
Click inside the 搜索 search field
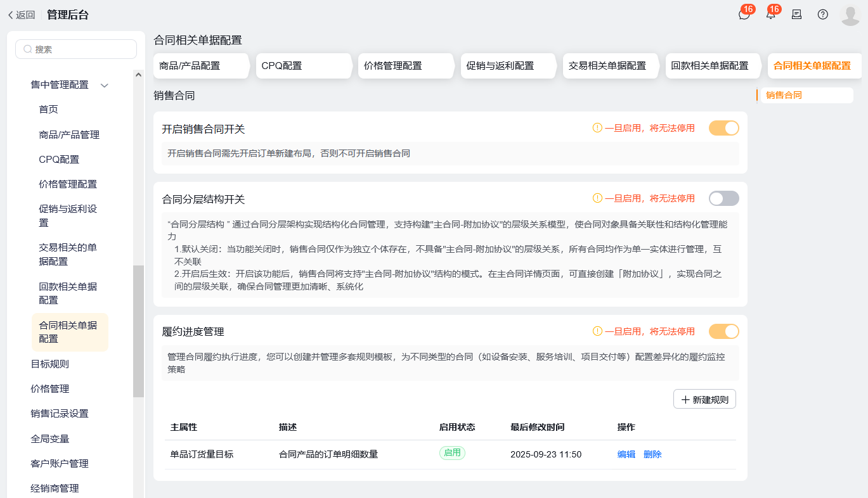coord(76,49)
